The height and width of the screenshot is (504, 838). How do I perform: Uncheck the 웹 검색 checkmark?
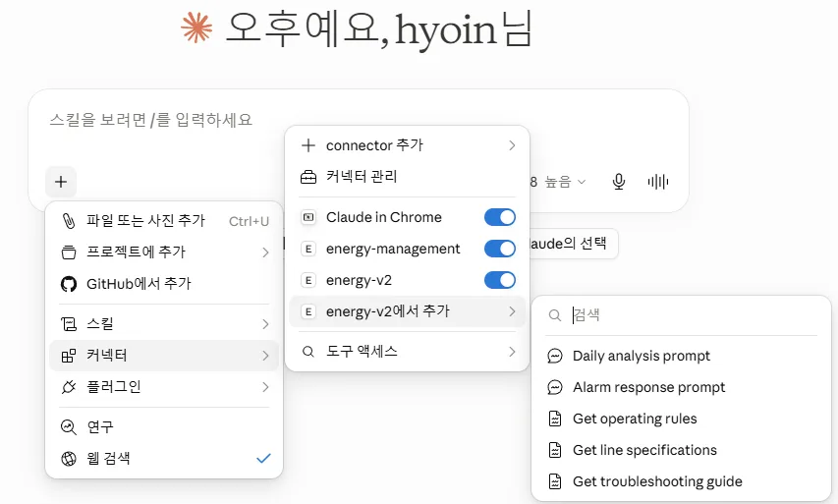pos(263,458)
